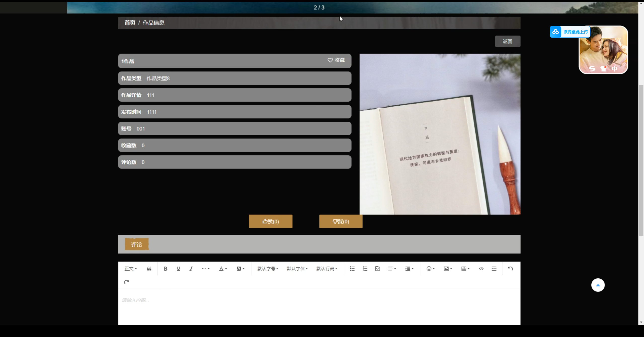
Task: Redo the last editor action
Action: point(126,282)
